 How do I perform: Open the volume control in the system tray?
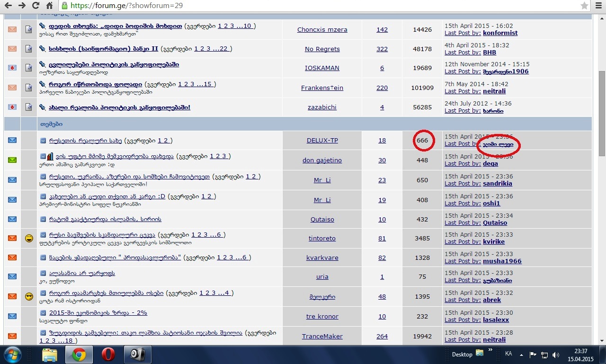(x=556, y=355)
